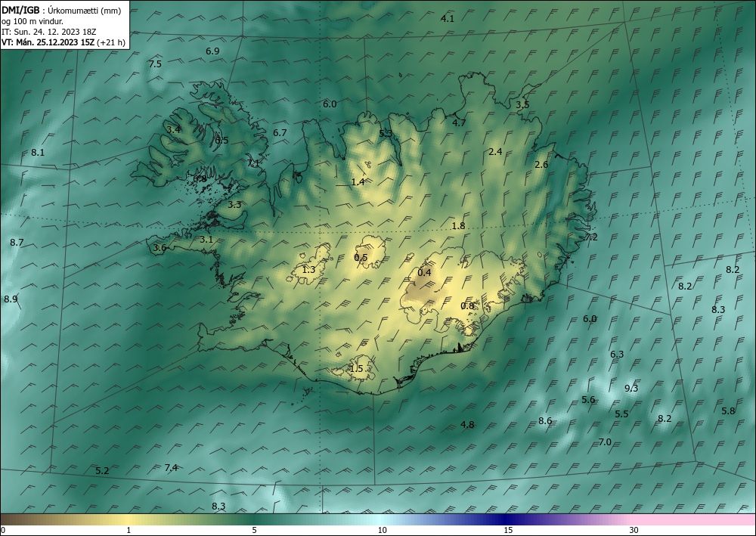Click the 0.4 precipitation value
Viewport: 756px width, 536px height.
point(424,273)
